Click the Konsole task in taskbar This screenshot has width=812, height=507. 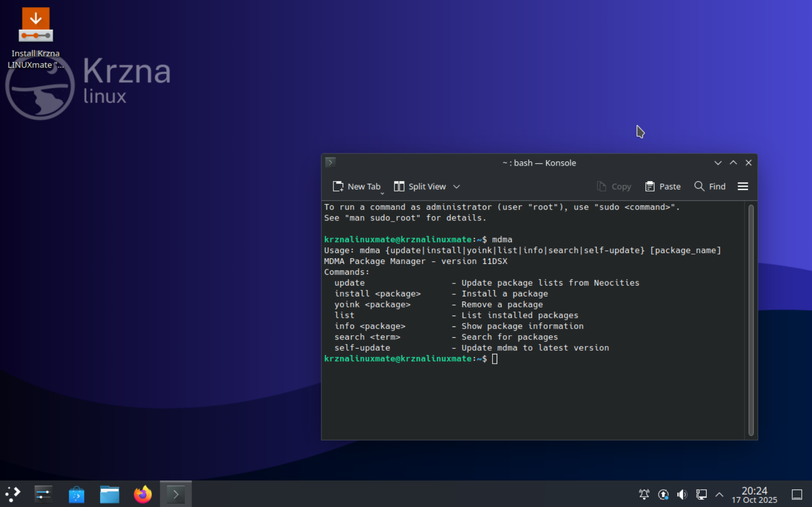click(x=176, y=495)
